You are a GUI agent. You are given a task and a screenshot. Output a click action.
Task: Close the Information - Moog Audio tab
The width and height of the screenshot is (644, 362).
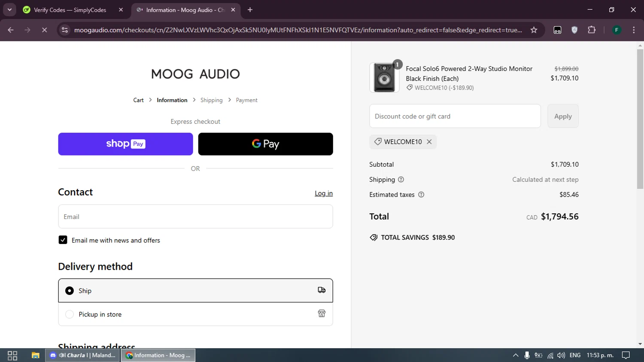point(233,10)
